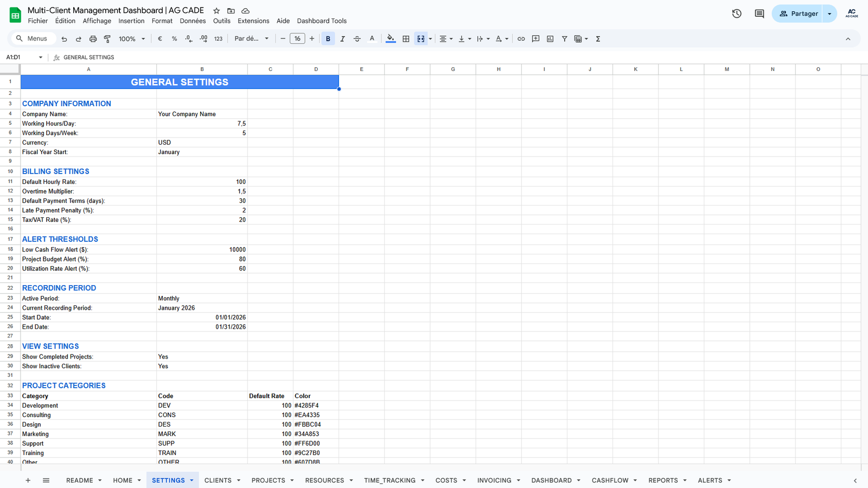Click the undo arrow in toolbar

[x=64, y=39]
